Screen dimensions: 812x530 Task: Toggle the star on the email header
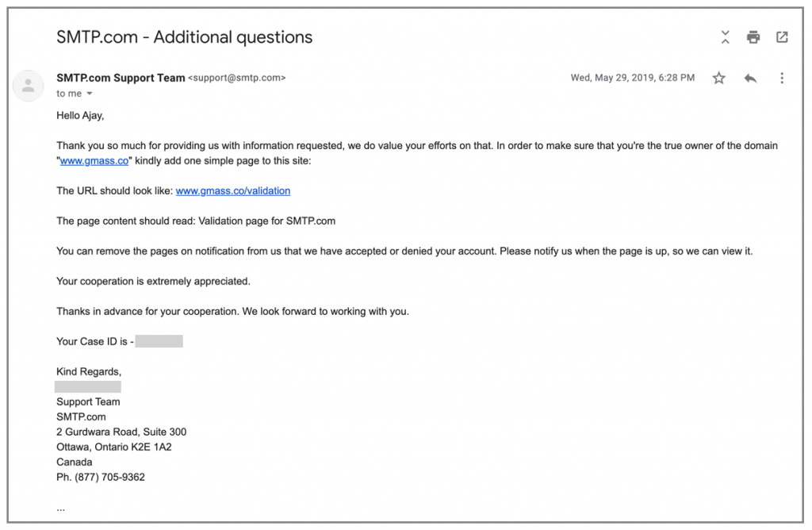click(718, 78)
